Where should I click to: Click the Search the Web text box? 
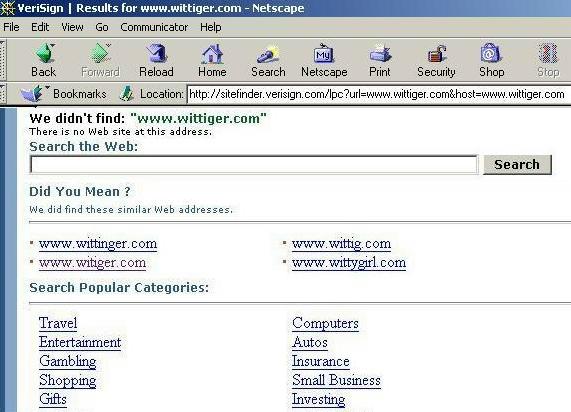click(254, 165)
